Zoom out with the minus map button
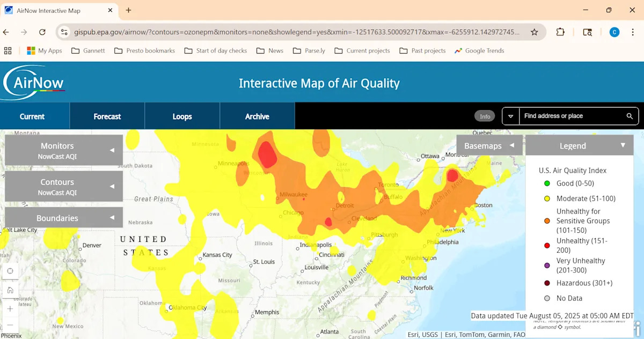The width and height of the screenshot is (644, 339). (x=10, y=326)
